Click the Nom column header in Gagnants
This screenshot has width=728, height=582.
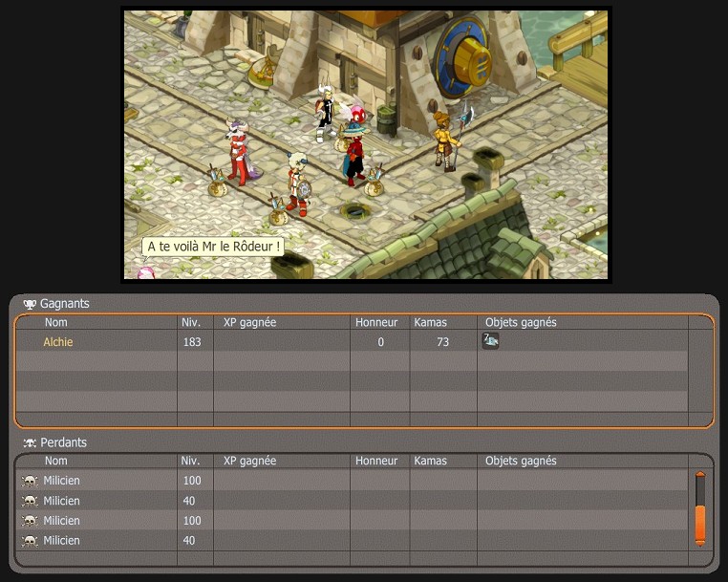click(56, 322)
